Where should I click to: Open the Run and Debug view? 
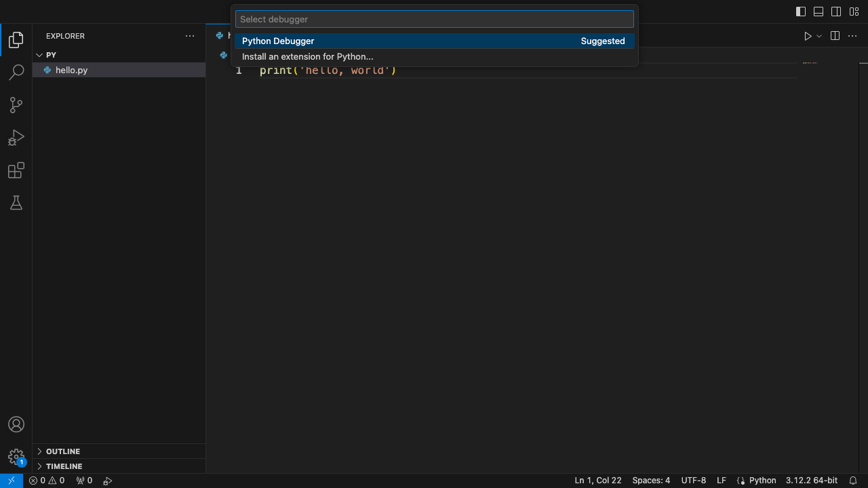pos(16,138)
